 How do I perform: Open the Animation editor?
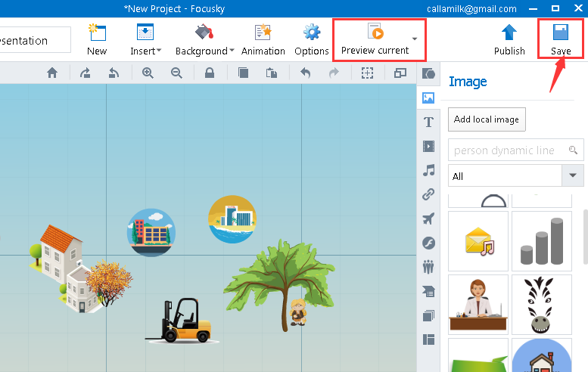click(x=263, y=40)
